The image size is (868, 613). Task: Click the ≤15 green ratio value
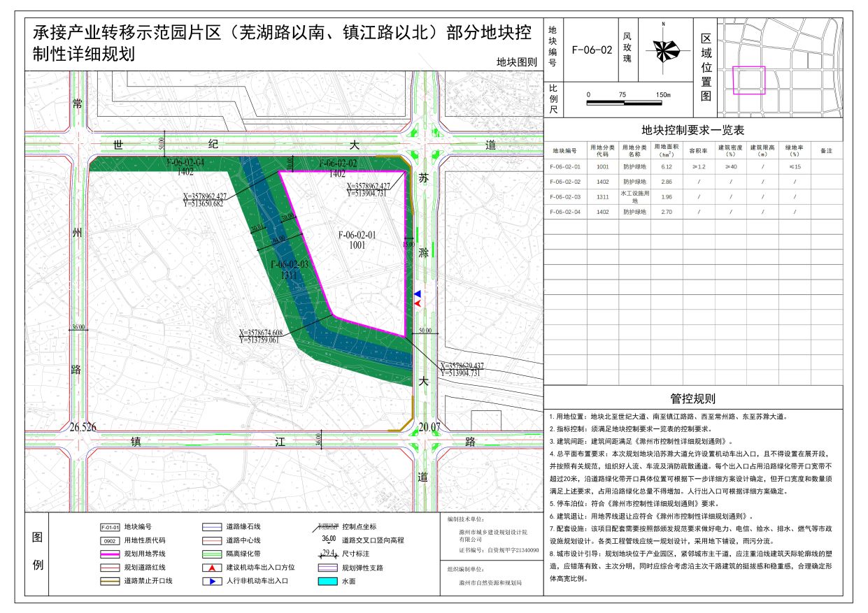795,166
